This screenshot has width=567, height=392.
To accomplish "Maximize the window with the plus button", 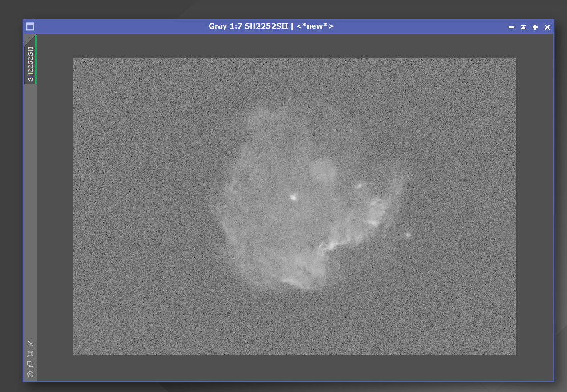I will [x=535, y=27].
